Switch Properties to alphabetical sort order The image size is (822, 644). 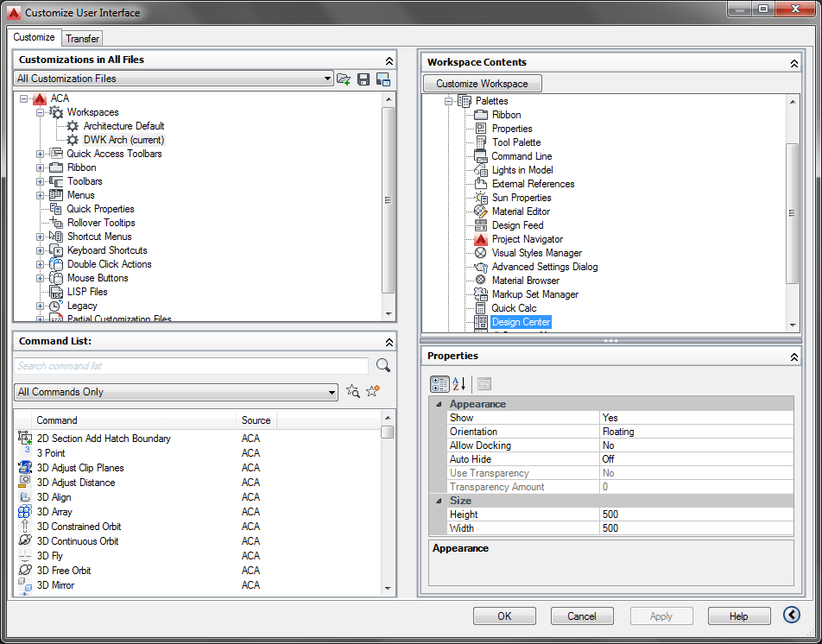point(458,383)
